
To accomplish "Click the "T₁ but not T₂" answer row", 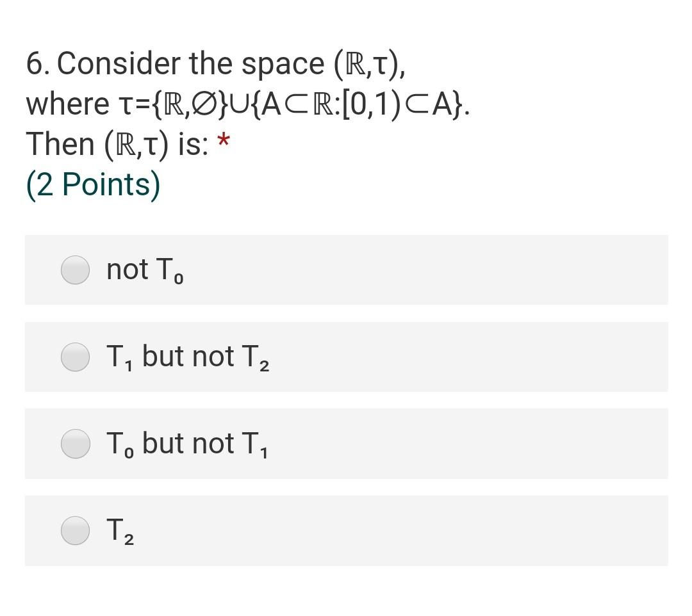I will [346, 357].
